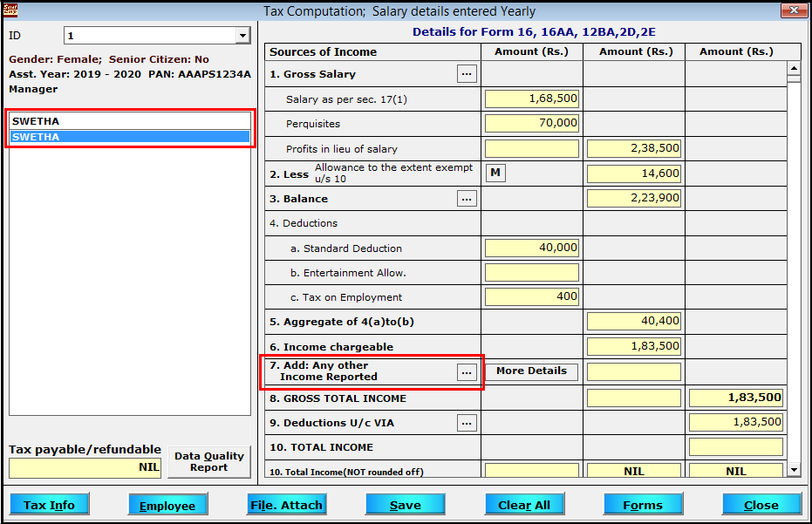Viewport: 812px width, 524px height.
Task: Save the tax computation
Action: pyautogui.click(x=405, y=504)
